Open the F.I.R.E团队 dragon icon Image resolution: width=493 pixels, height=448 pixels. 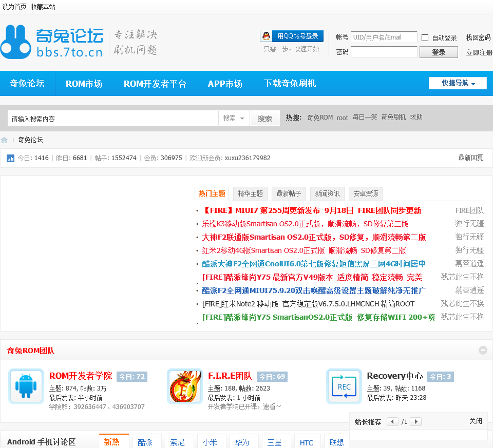click(x=185, y=386)
